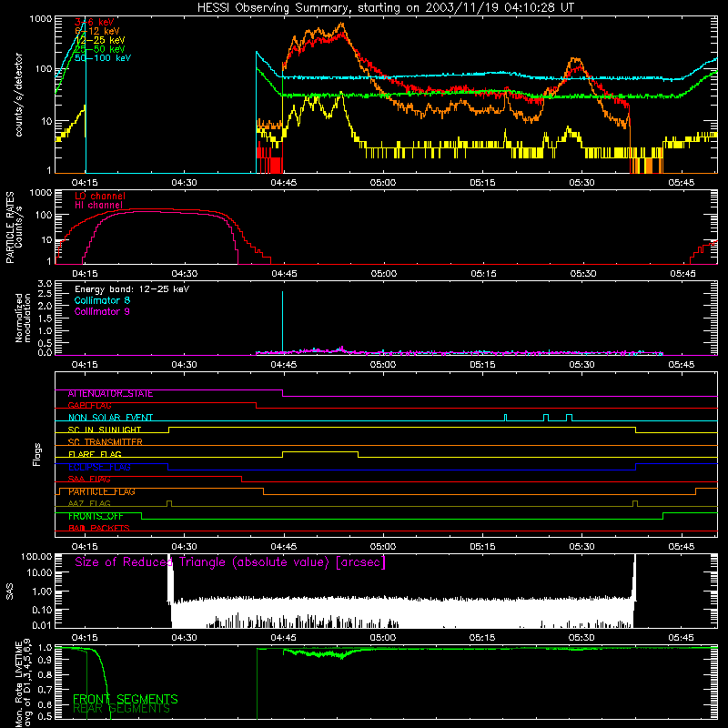Click the ATTENUATOR_STATE flag label
This screenshot has height=728, width=728.
(110, 394)
